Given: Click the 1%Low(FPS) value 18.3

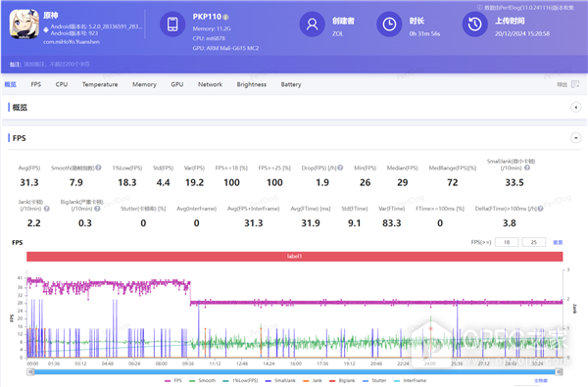Looking at the screenshot, I should point(127,182).
